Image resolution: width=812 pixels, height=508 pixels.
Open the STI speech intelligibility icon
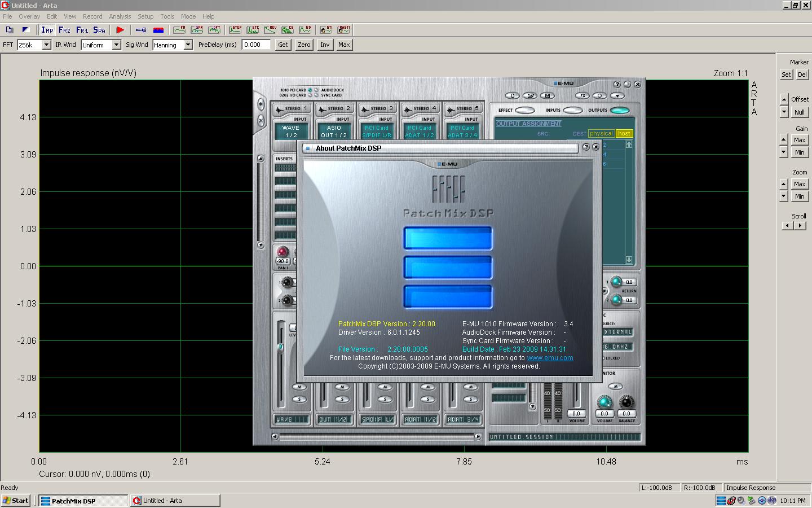coord(326,30)
